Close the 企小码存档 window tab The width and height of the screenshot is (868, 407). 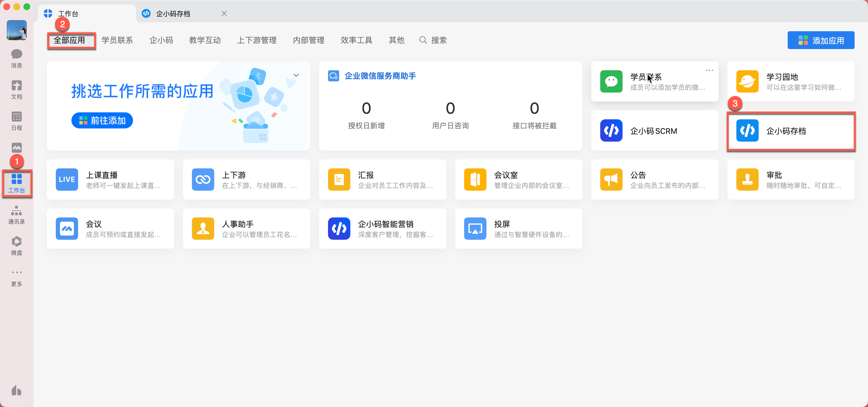pos(224,13)
